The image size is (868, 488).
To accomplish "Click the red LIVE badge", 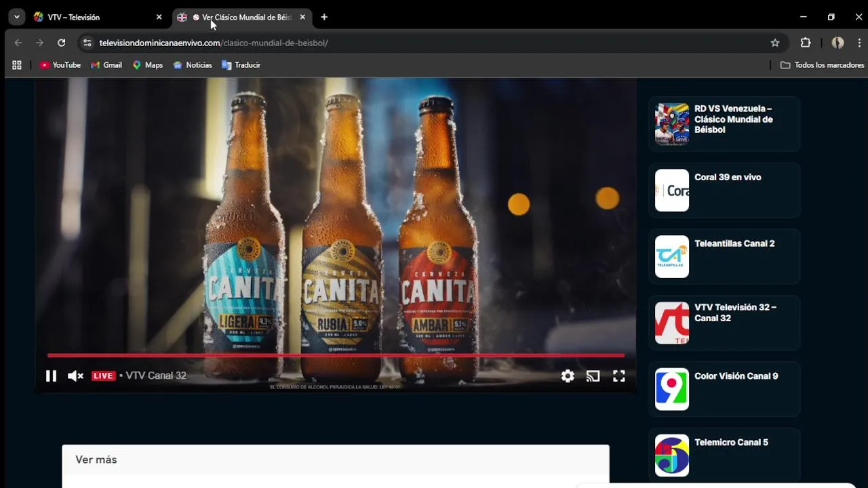I will click(103, 375).
